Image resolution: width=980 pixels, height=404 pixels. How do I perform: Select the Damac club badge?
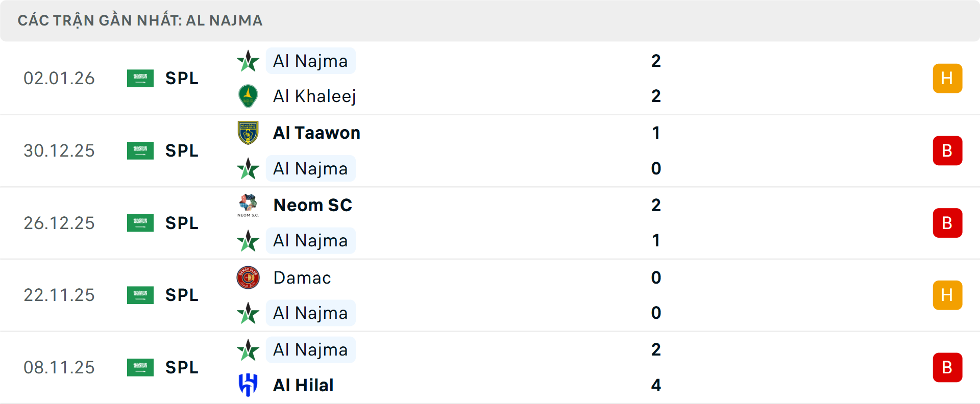click(248, 278)
